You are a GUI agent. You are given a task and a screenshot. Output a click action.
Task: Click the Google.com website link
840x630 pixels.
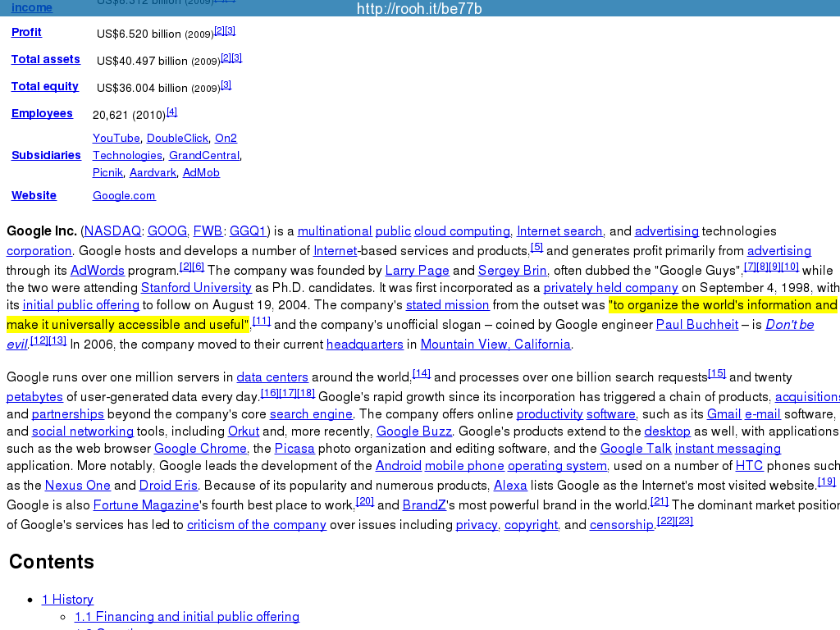click(124, 196)
